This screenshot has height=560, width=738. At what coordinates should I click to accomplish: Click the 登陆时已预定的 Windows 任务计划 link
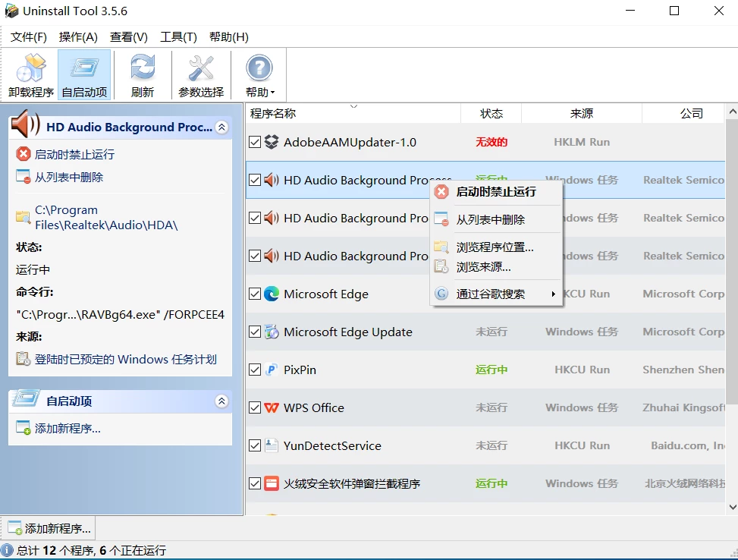pyautogui.click(x=125, y=360)
